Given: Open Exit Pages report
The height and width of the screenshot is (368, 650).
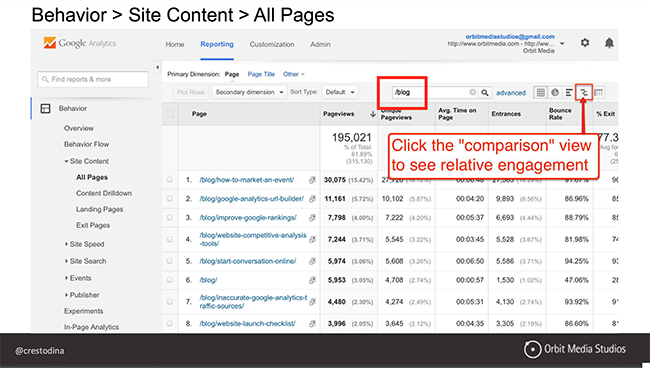Looking at the screenshot, I should pos(93,225).
